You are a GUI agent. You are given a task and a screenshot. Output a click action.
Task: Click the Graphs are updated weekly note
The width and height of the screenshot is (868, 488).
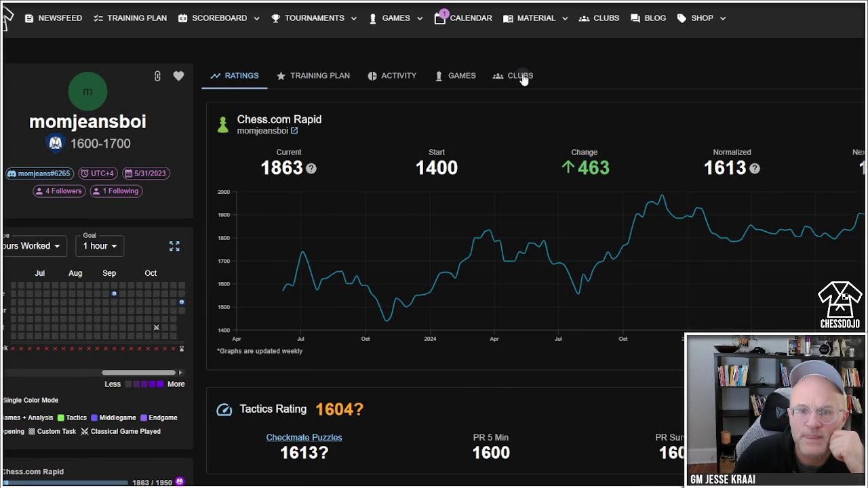pyautogui.click(x=260, y=351)
